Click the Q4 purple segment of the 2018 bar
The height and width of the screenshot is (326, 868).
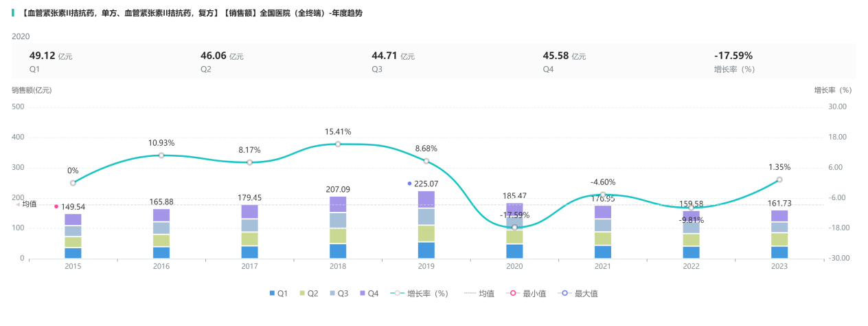(338, 204)
